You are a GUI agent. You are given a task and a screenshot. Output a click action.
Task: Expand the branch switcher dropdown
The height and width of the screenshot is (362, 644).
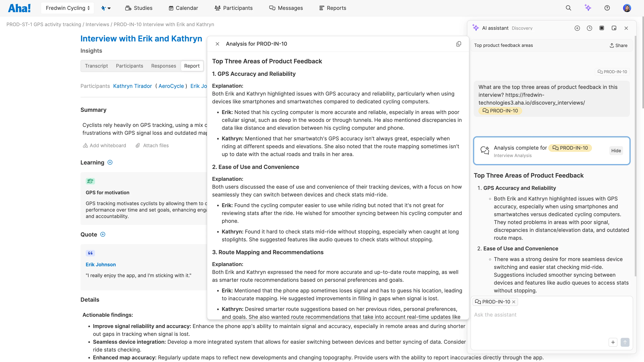point(106,8)
